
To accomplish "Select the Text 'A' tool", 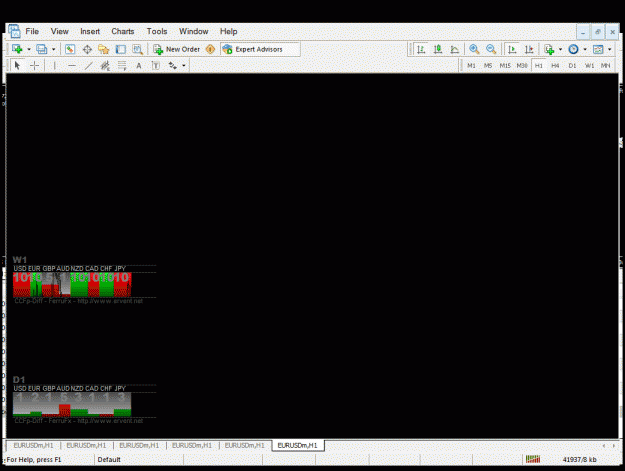I will (139, 65).
